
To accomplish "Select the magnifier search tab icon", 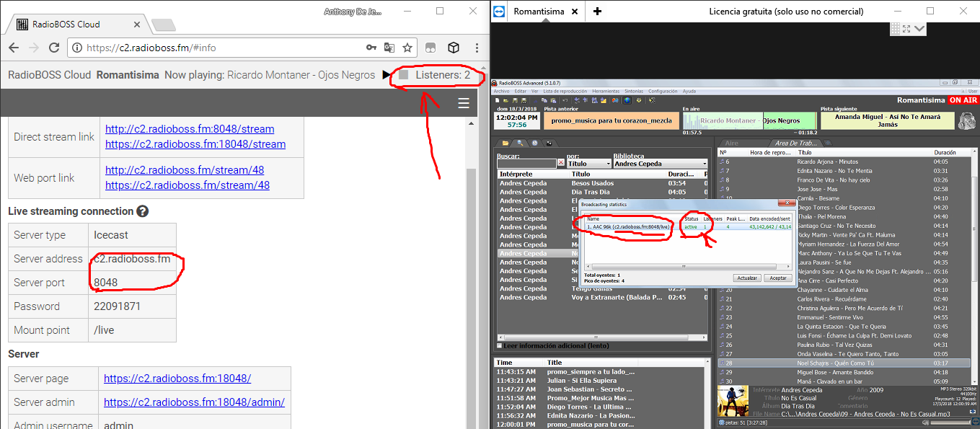I will click(x=520, y=143).
